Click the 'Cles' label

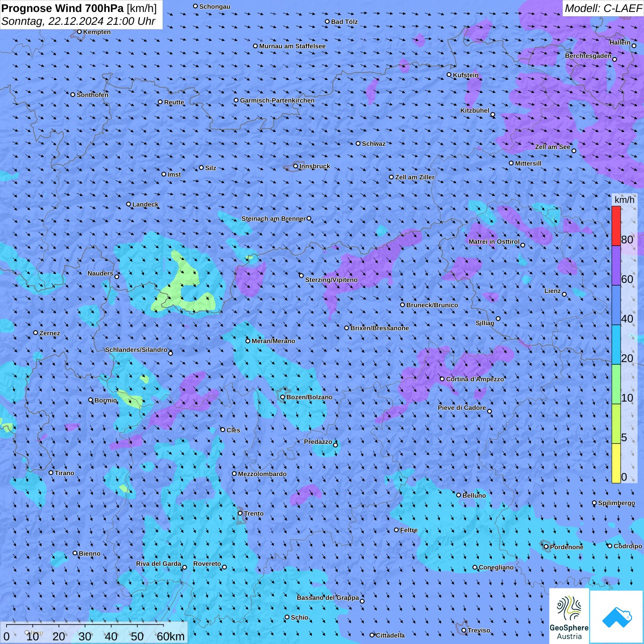[x=233, y=430]
